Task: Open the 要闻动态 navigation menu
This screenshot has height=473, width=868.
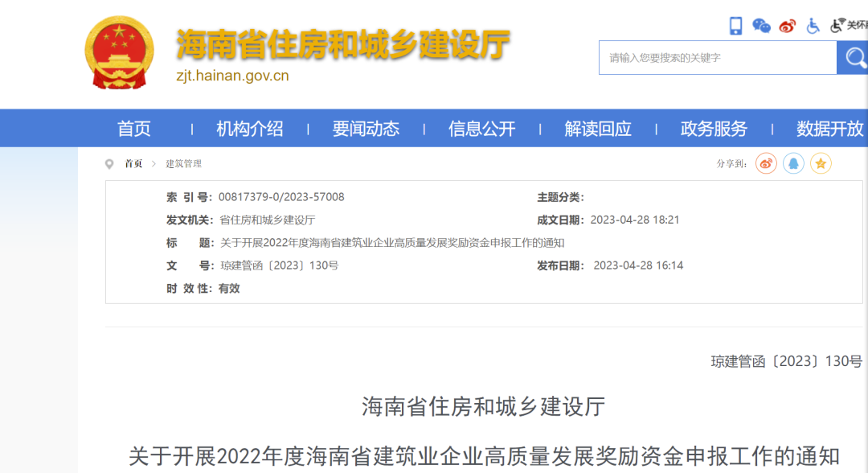Action: point(365,128)
